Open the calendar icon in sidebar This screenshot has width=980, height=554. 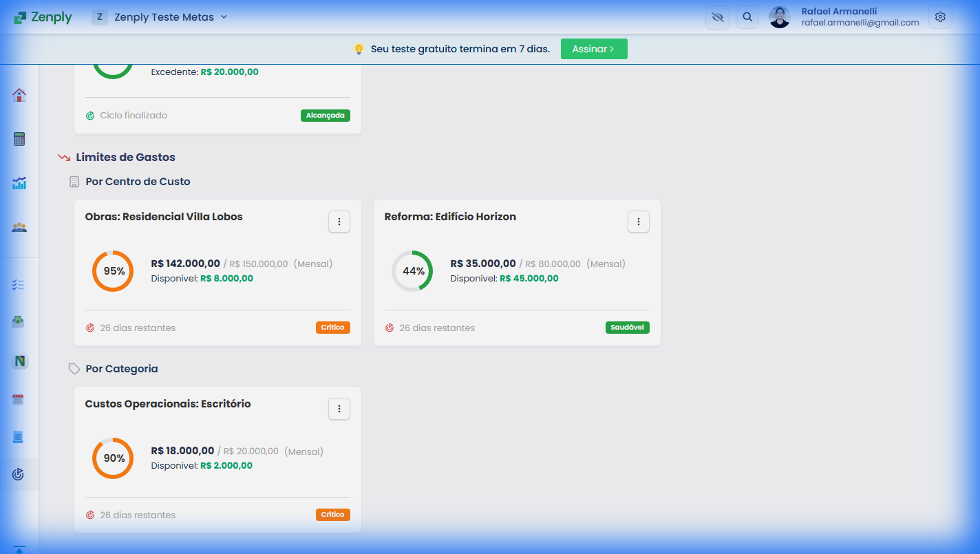tap(19, 399)
